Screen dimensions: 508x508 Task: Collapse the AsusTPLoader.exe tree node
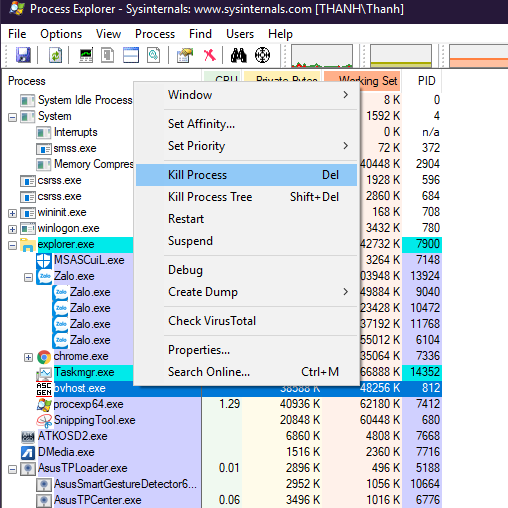12,469
